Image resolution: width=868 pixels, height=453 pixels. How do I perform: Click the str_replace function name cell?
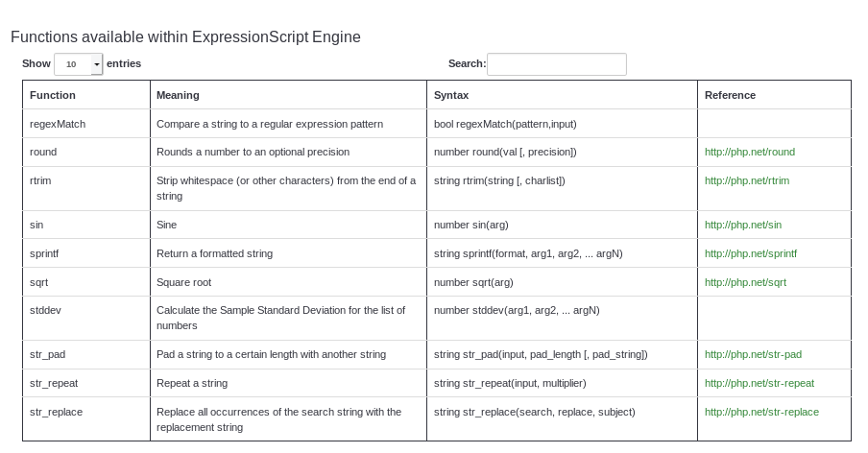click(56, 412)
